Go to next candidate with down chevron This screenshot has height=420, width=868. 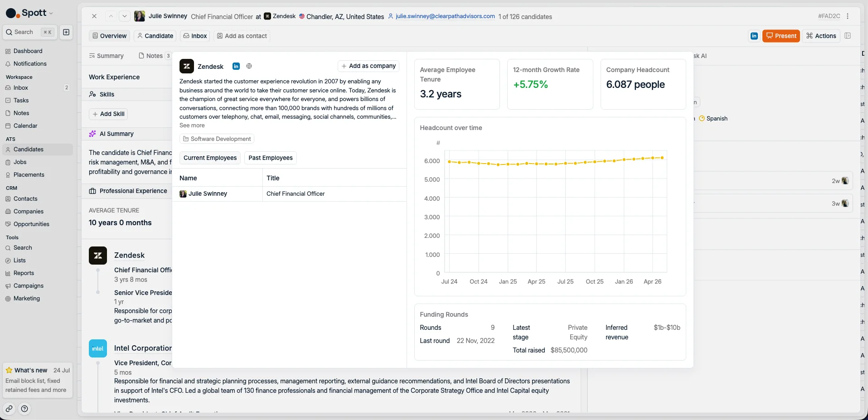pyautogui.click(x=125, y=16)
